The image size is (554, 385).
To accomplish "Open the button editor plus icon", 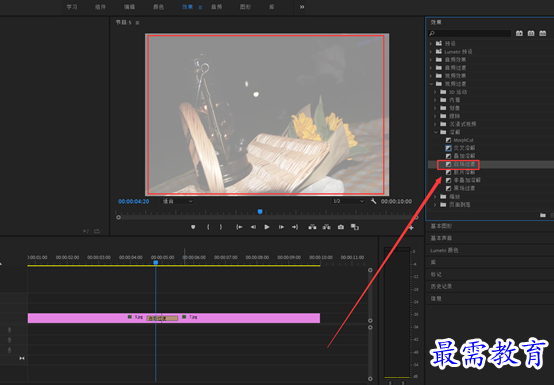I will tap(411, 228).
